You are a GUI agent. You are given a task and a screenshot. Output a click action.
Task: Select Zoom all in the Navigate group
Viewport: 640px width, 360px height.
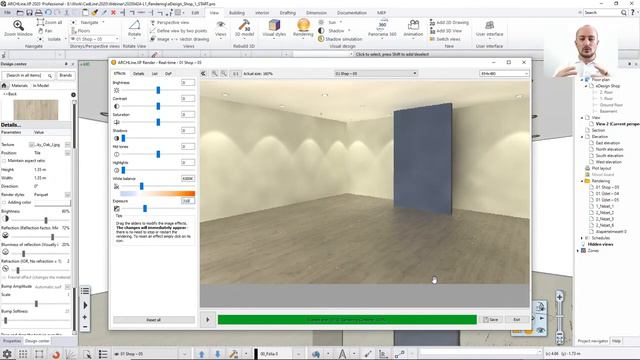(x=49, y=22)
